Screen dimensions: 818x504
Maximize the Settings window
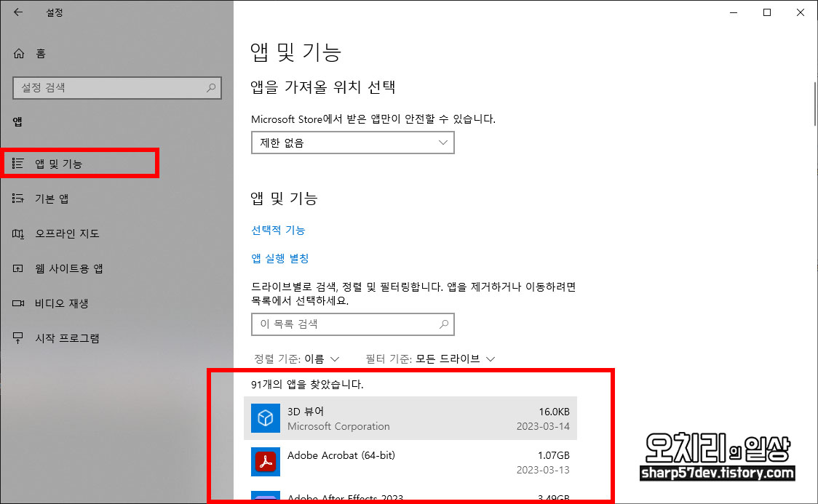[x=767, y=12]
